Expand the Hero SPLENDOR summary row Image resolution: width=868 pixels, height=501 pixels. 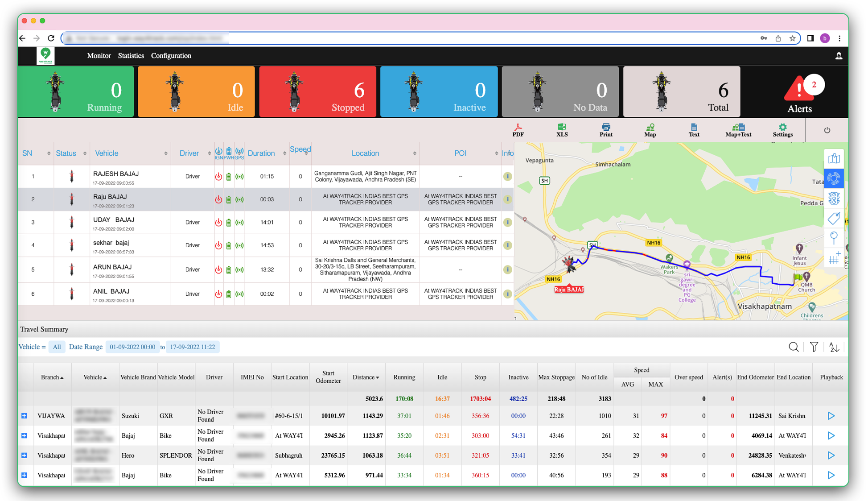pos(24,455)
